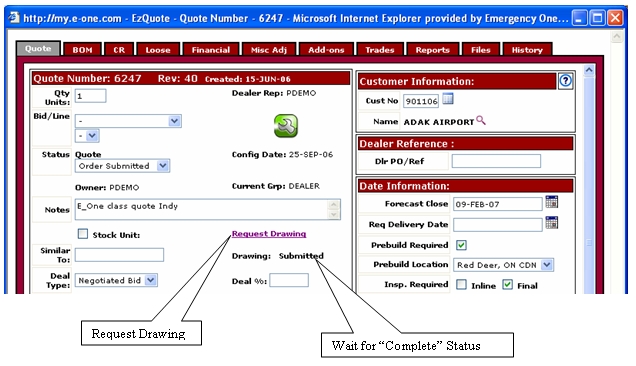Open Customer Information help question icon
The width and height of the screenshot is (636, 366).
click(x=565, y=81)
